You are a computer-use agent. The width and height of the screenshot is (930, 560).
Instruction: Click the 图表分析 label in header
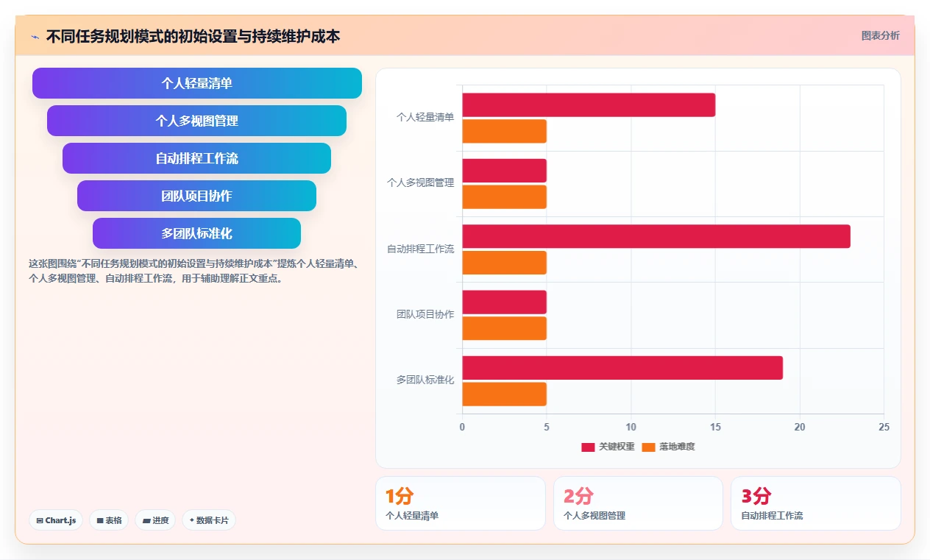click(x=880, y=35)
